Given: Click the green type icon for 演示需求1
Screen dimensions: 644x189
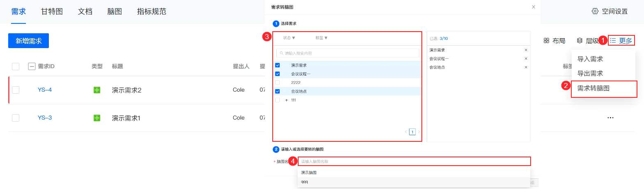Looking at the screenshot, I should click(x=97, y=118).
